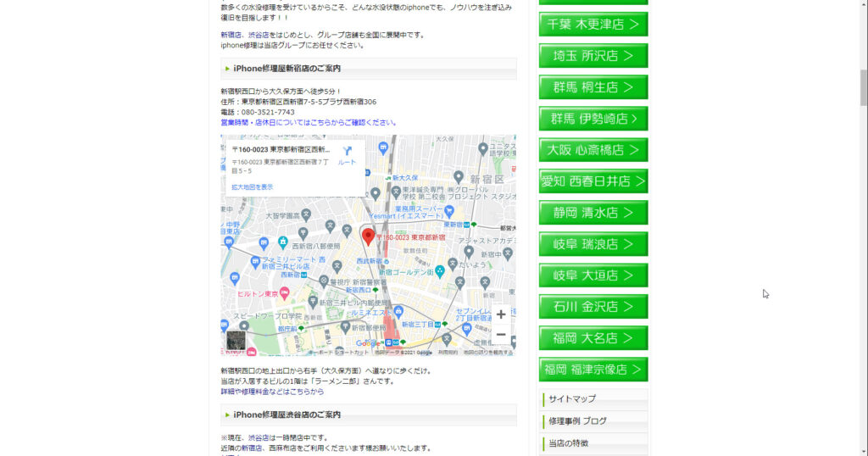
Task: Click the 大智学園高 school pin on map
Action: [x=306, y=214]
